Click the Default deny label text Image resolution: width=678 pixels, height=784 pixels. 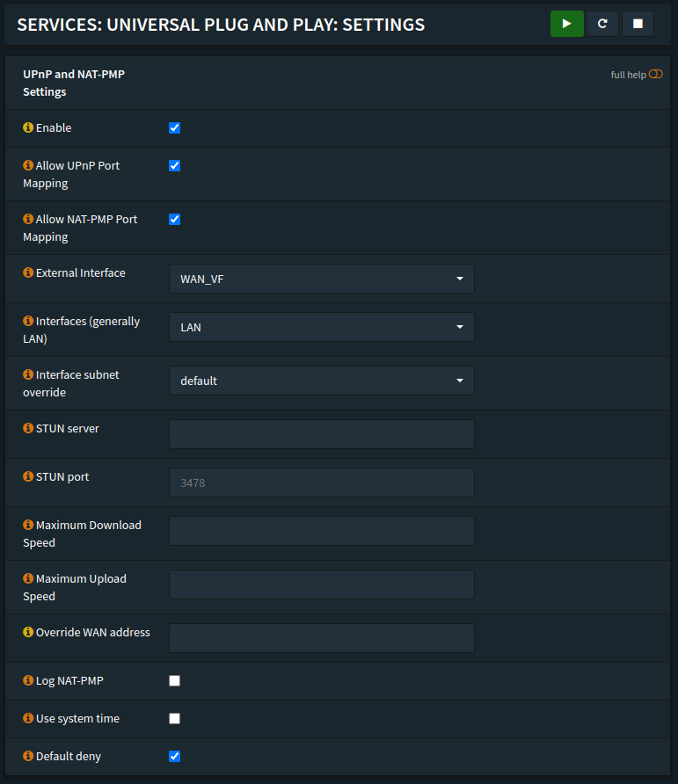(x=68, y=756)
